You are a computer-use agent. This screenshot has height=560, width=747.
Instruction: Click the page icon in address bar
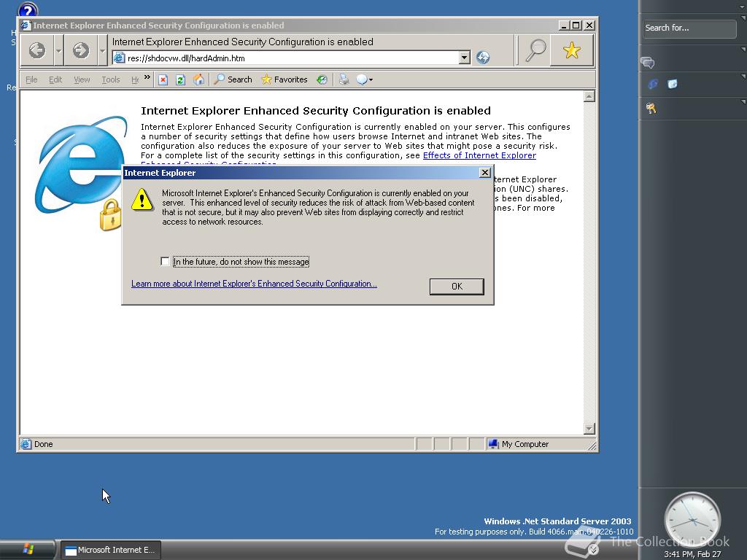coord(119,58)
